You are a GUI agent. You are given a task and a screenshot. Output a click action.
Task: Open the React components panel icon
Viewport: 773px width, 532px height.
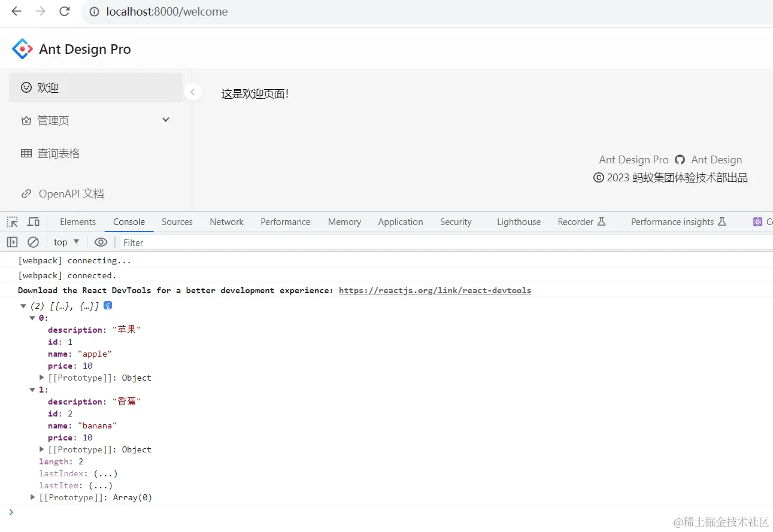tap(757, 222)
